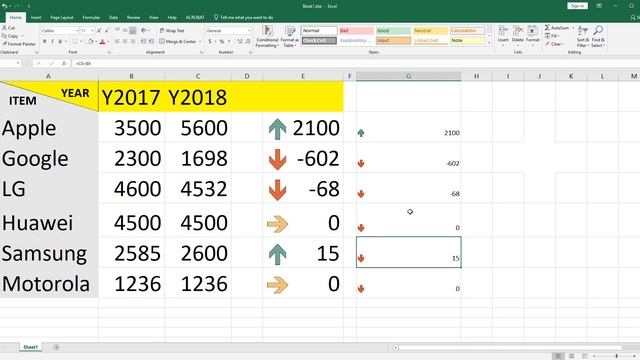
Task: Toggle middle align for cell text
Action: (125, 31)
